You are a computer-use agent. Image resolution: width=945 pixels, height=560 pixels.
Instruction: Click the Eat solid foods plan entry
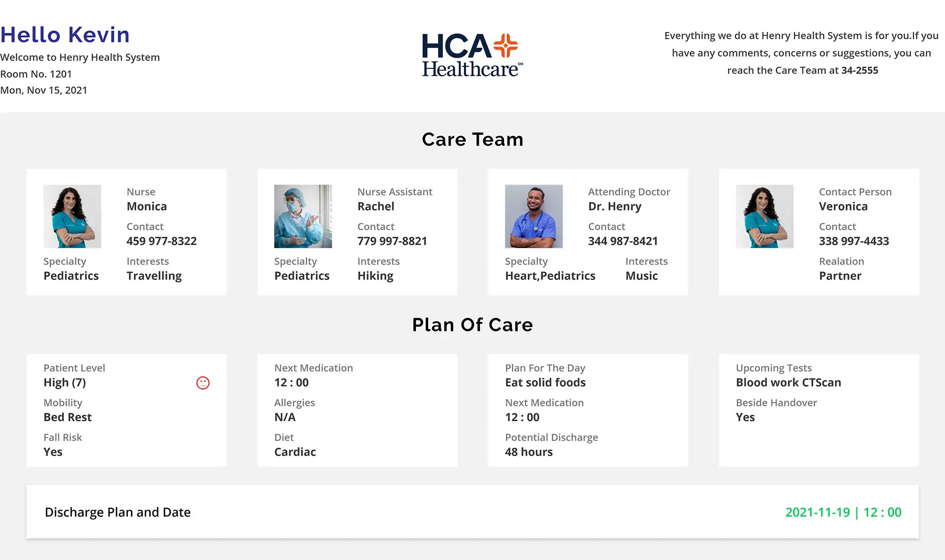pyautogui.click(x=545, y=383)
